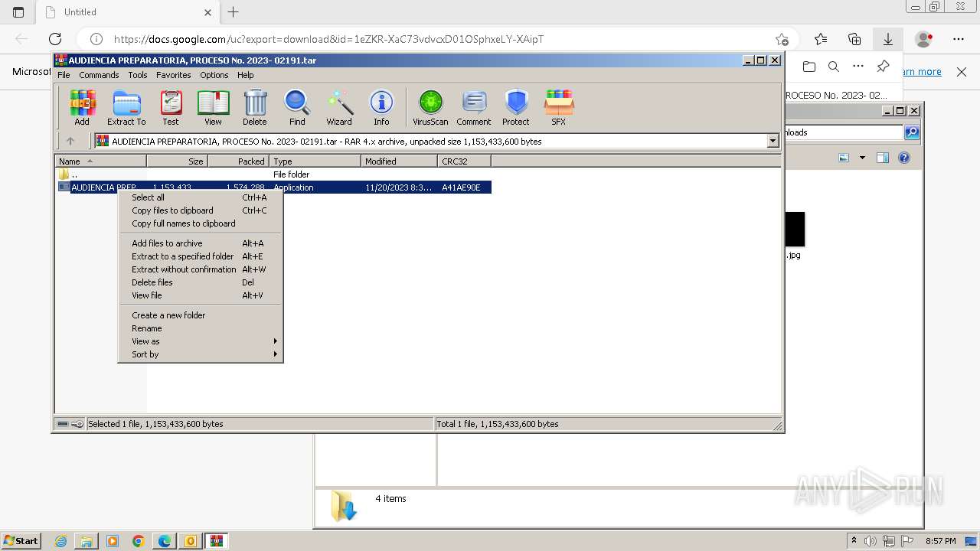The height and width of the screenshot is (551, 980).
Task: Choose Create a new folder
Action: [x=201, y=315]
